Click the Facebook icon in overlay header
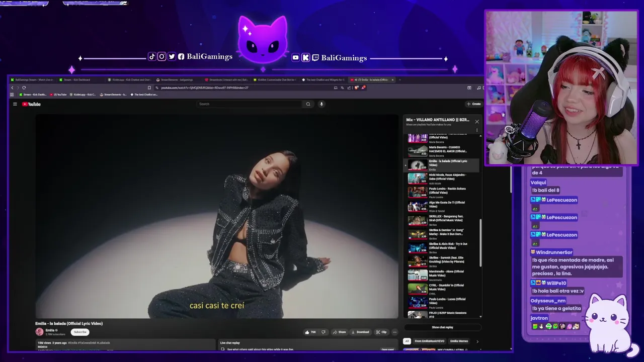Screen dimensions: 644x362 tap(181, 57)
